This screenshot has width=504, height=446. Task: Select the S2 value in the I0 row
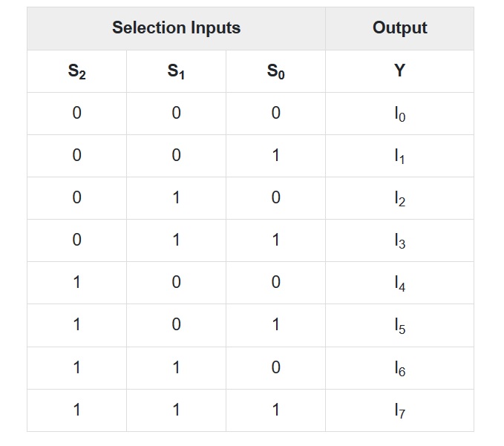(x=76, y=114)
